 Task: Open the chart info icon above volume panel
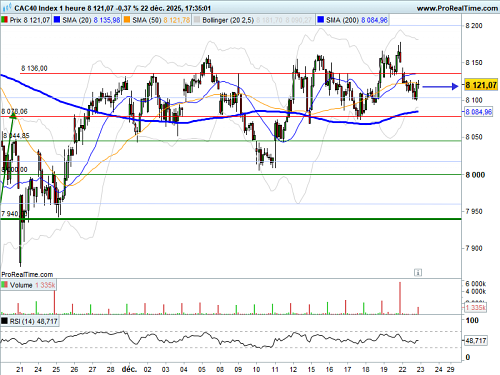pos(418,273)
